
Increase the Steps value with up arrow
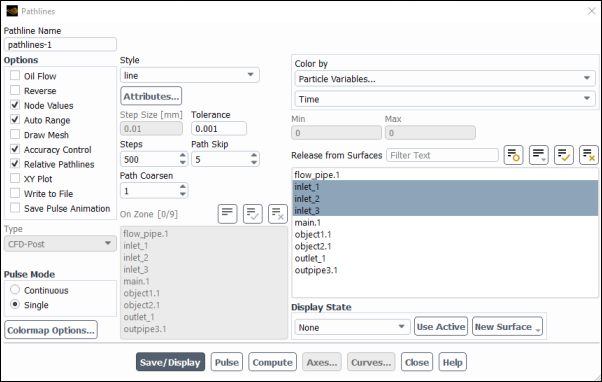(183, 155)
